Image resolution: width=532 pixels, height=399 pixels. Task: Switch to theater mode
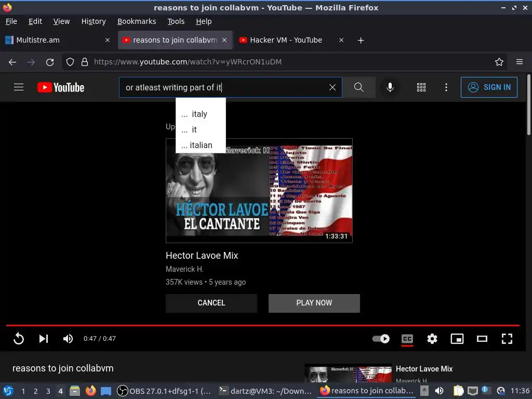(482, 339)
